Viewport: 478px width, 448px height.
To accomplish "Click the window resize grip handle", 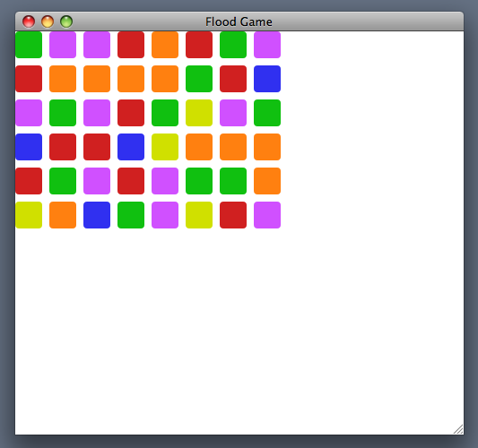I will 458,429.
